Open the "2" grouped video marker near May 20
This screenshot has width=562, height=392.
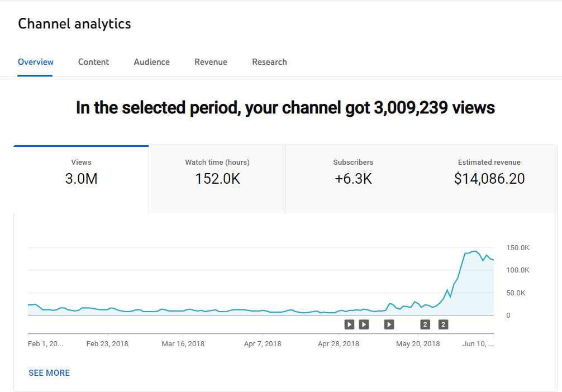coord(425,324)
